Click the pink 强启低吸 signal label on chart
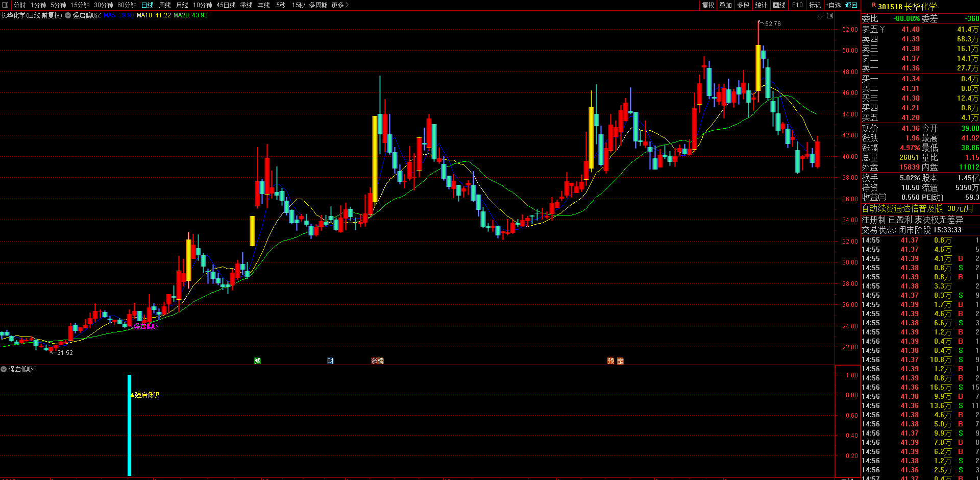This screenshot has height=480, width=980. point(145,327)
